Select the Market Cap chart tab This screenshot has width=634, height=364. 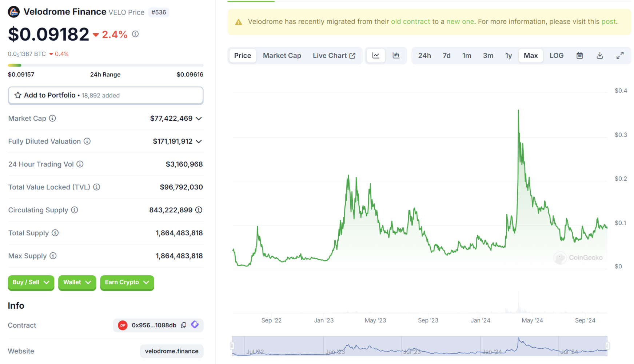[x=282, y=56]
